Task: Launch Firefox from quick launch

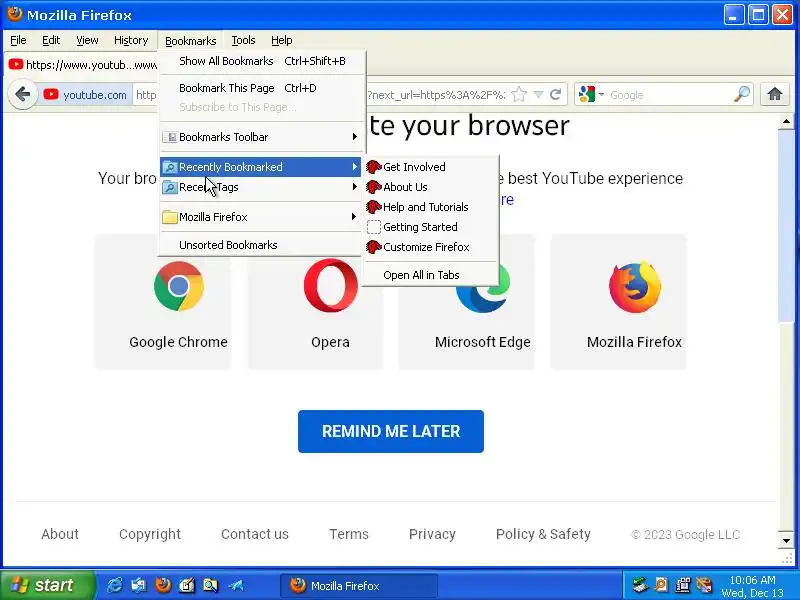Action: 163,585
